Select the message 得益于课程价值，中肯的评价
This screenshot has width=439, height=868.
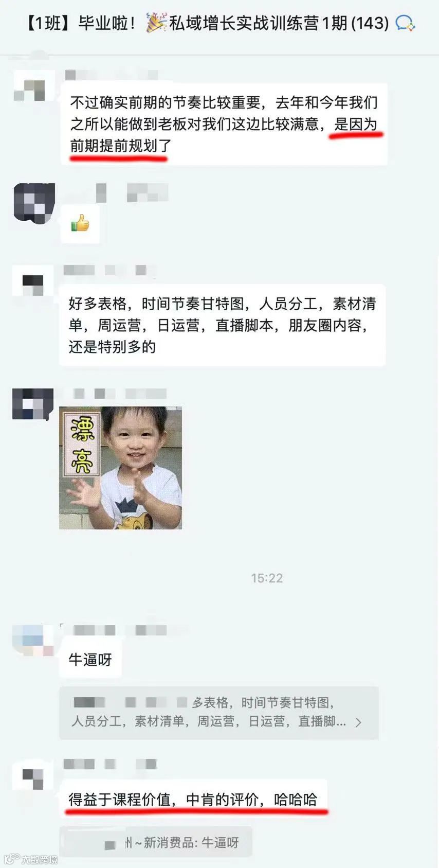(193, 799)
